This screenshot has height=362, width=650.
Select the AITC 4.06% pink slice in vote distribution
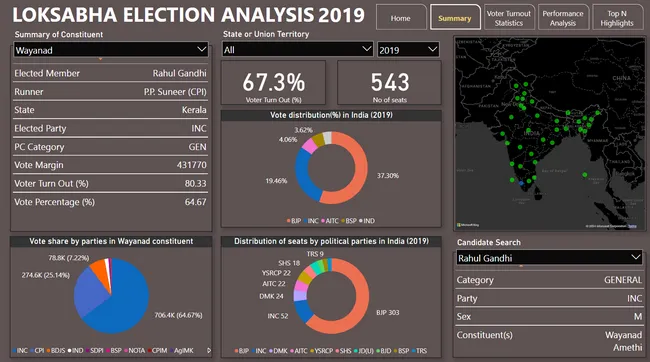click(309, 146)
